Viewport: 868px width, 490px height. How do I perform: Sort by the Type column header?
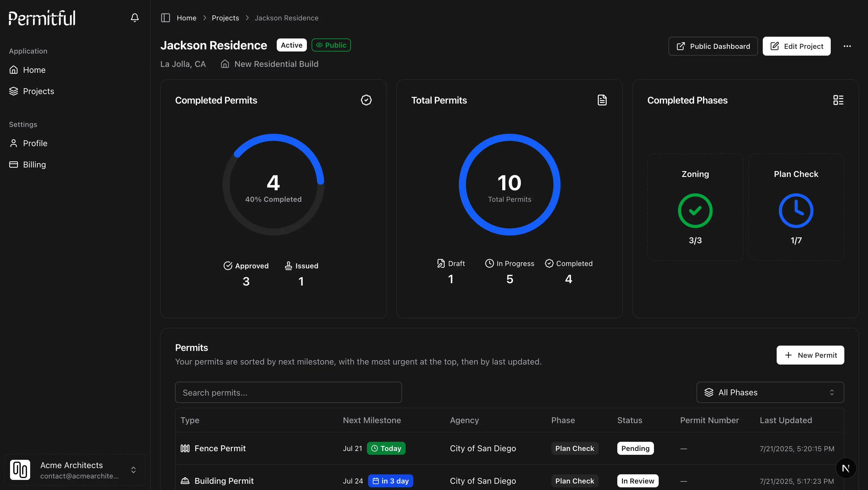[190, 420]
